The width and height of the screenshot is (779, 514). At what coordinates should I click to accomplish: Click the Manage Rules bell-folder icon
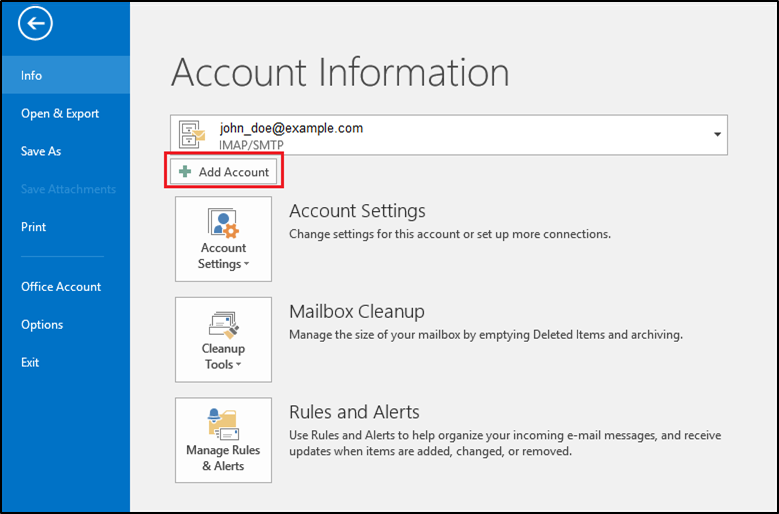point(223,425)
